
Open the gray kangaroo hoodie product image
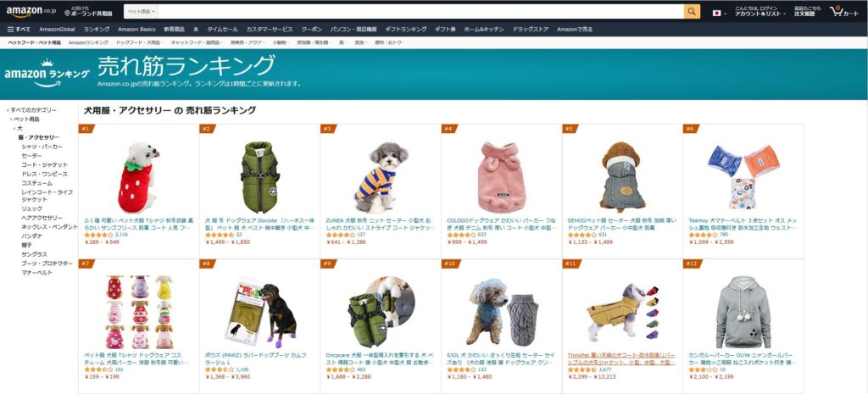743,313
